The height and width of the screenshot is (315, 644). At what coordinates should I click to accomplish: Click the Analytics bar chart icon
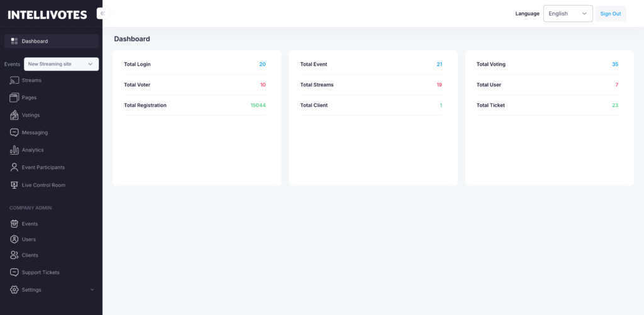click(14, 150)
